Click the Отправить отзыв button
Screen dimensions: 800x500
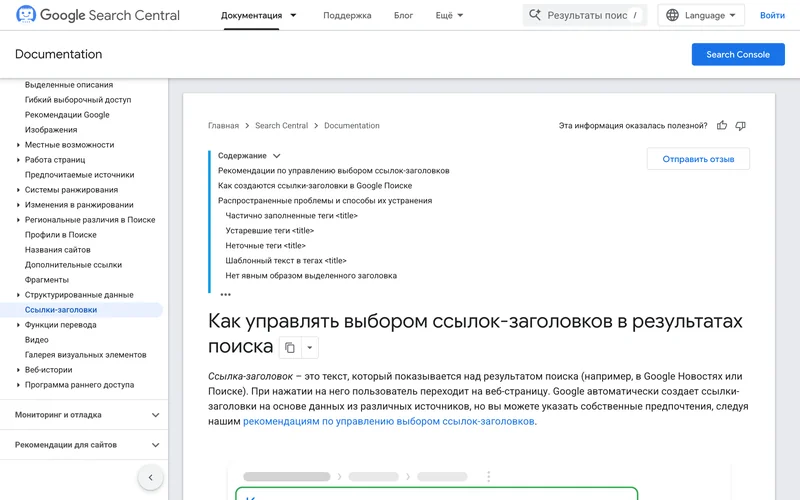pyautogui.click(x=698, y=159)
